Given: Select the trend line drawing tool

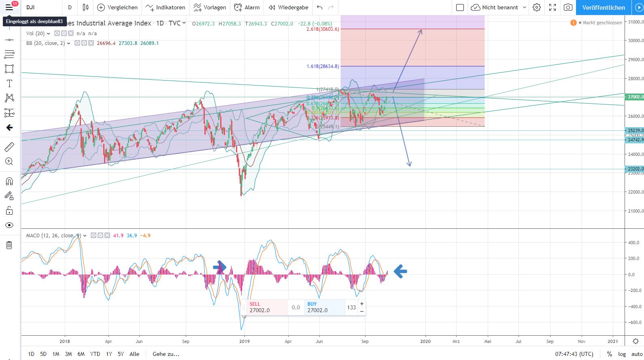Looking at the screenshot, I should [9, 40].
